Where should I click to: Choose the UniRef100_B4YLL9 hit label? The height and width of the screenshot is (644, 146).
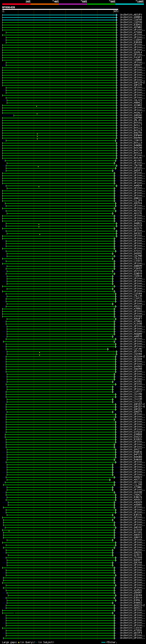pos(131,143)
